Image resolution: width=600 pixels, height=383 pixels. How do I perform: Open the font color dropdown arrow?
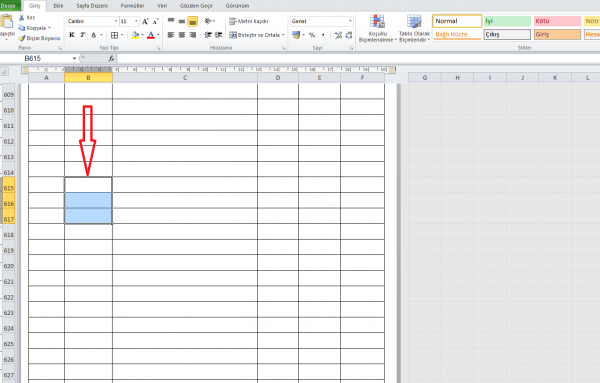tap(158, 35)
